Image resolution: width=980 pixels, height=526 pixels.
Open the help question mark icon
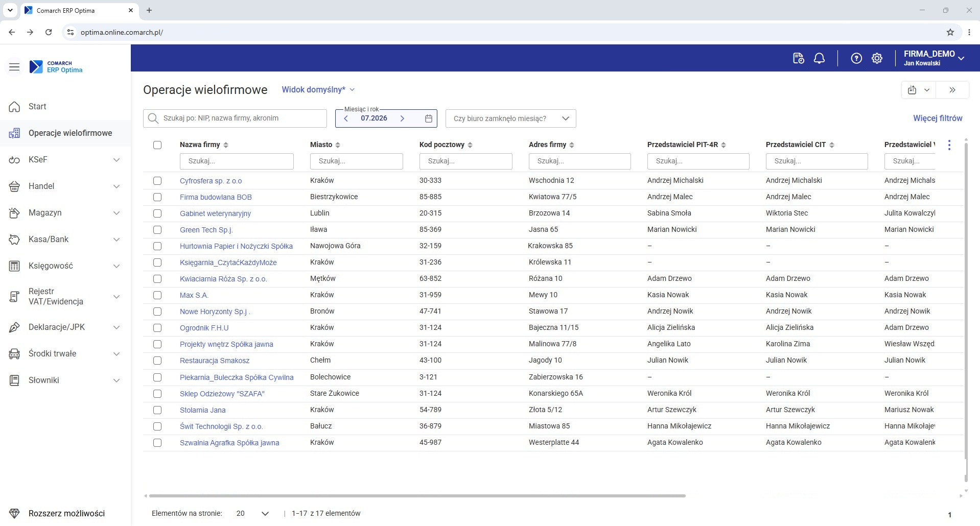(856, 58)
